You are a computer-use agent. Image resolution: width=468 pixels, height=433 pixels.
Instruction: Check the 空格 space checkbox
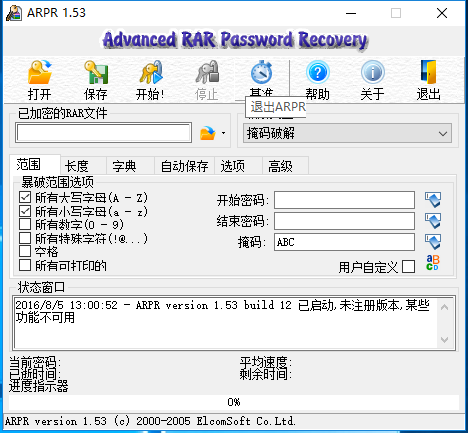[x=25, y=252]
